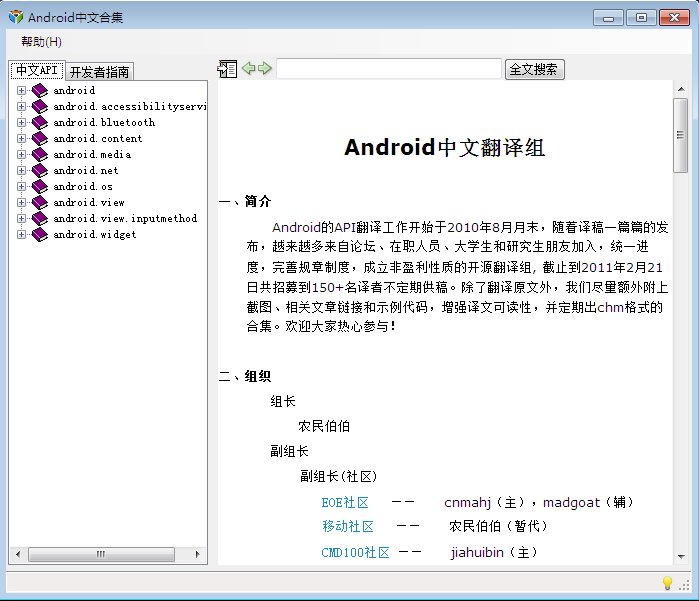699x601 pixels.
Task: Click the 全文搜索 button
Action: [x=535, y=69]
